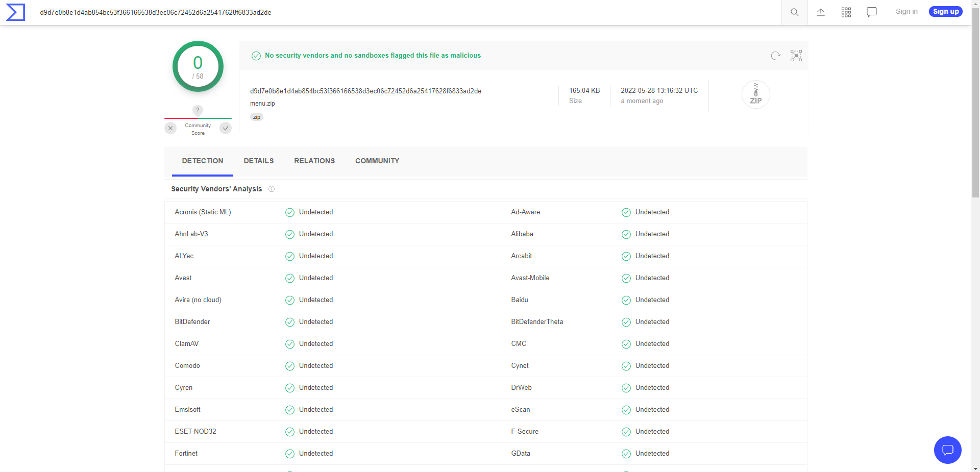Click the Ad-Aware vendor name
Image resolution: width=980 pixels, height=472 pixels.
pyautogui.click(x=526, y=212)
